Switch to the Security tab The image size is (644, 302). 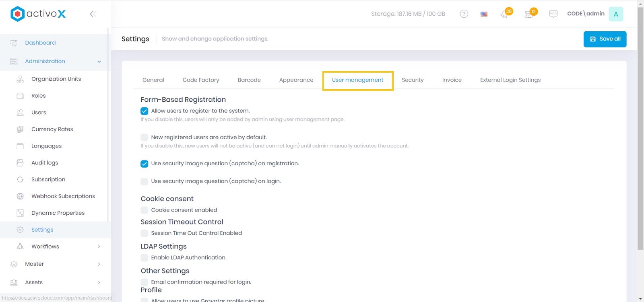pos(413,80)
